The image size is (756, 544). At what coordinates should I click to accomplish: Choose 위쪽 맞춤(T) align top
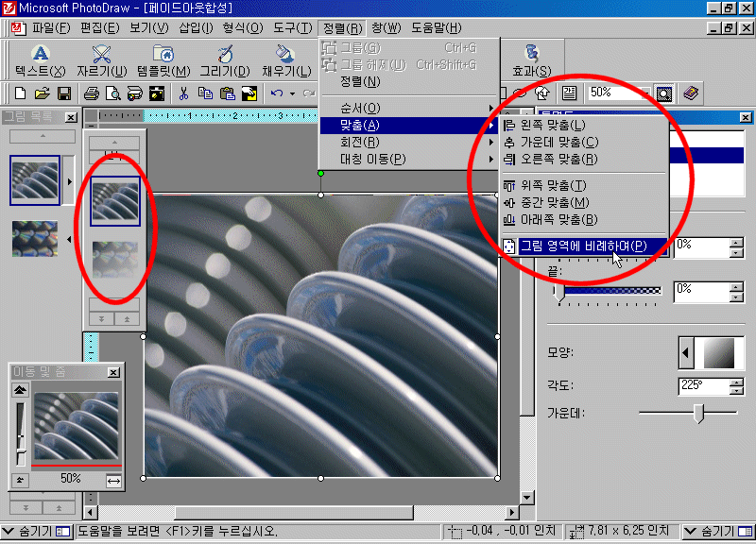coord(584,185)
